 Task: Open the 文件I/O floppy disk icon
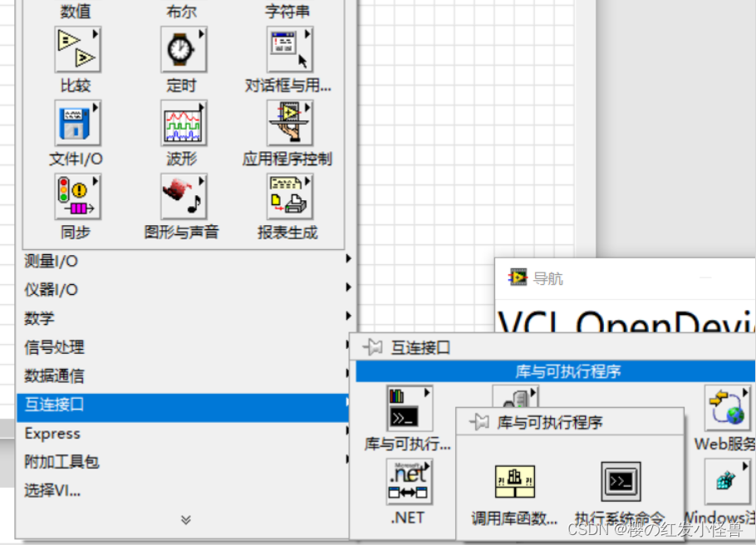tap(77, 123)
